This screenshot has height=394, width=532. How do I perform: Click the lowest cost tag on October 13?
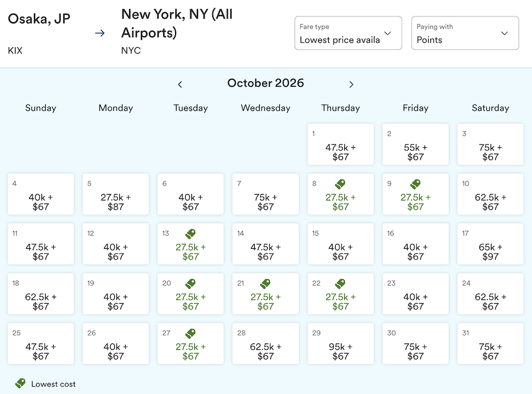click(x=190, y=234)
